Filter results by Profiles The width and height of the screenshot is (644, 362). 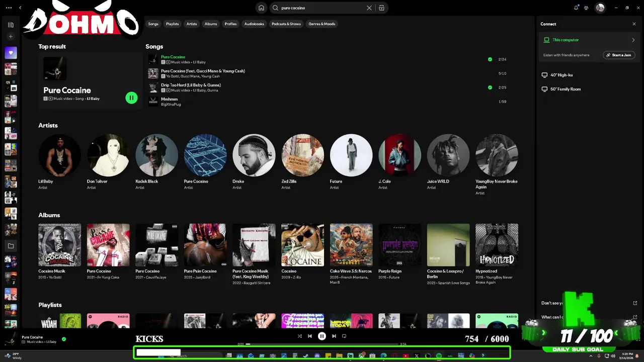click(x=230, y=24)
